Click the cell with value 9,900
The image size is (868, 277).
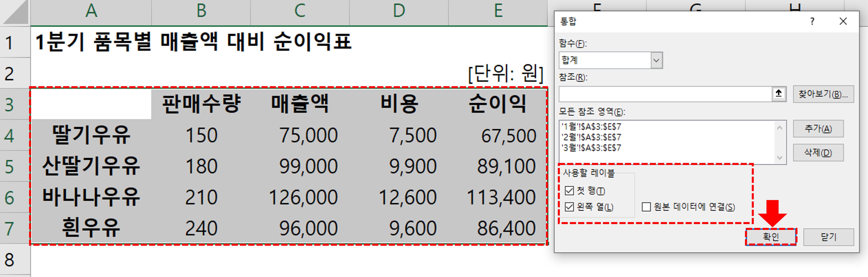(399, 166)
